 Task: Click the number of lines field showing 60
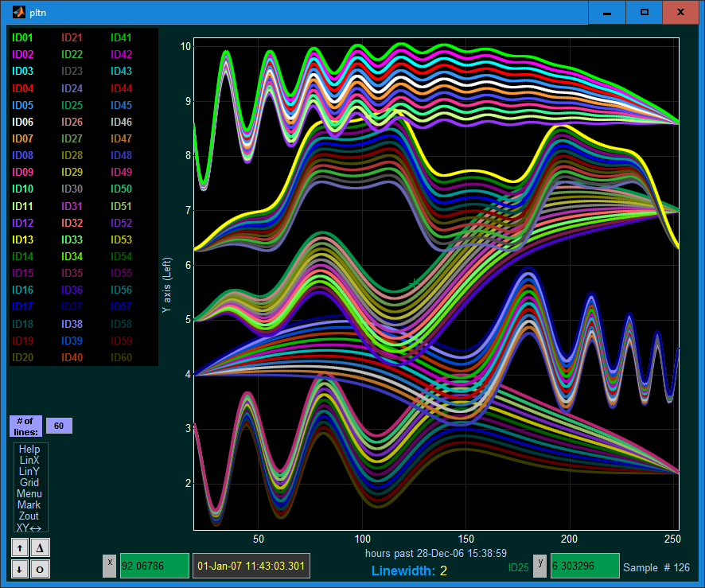click(x=59, y=426)
